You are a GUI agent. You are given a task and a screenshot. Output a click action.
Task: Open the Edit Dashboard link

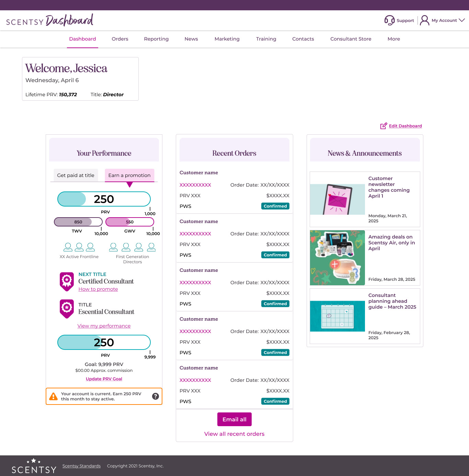coord(405,126)
